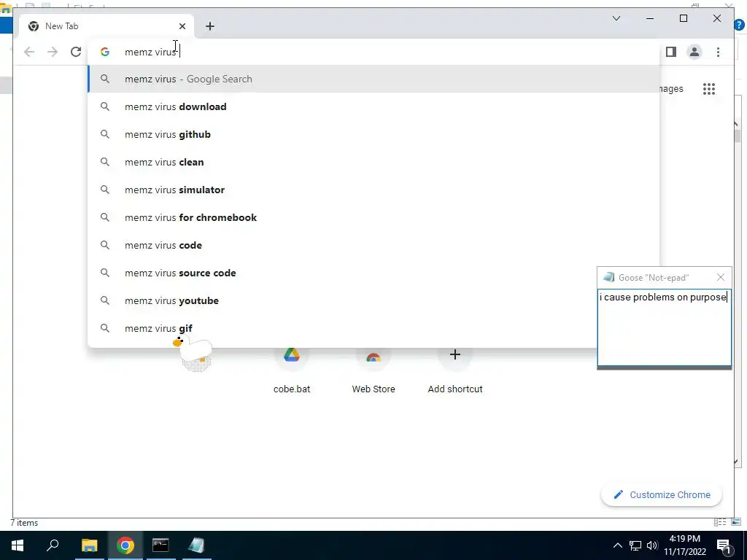The image size is (747, 560).
Task: Select the New Tab tab
Action: 107,26
